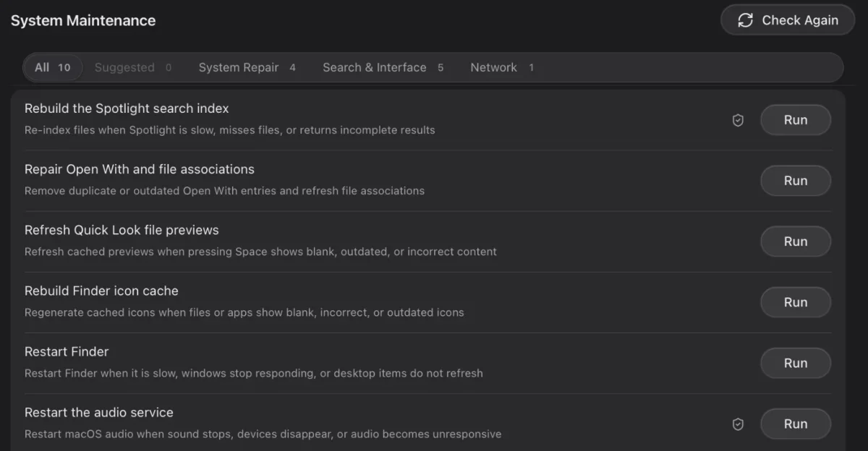
Task: Click the count 5 beside Search & Interface
Action: pyautogui.click(x=441, y=68)
